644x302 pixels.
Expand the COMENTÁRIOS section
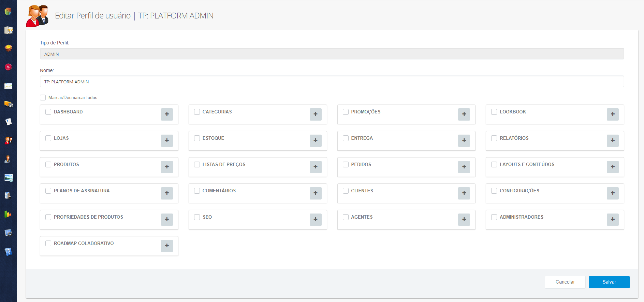tap(316, 193)
